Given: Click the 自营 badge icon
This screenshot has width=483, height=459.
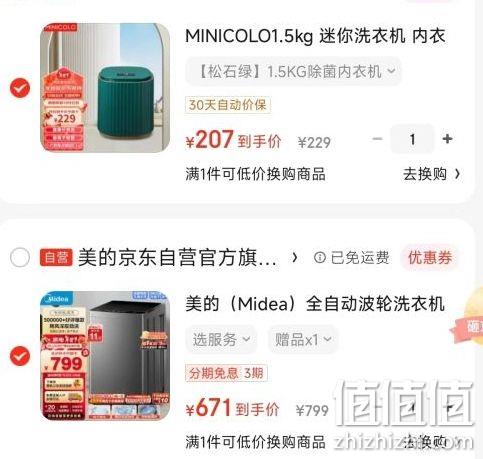Looking at the screenshot, I should tap(56, 257).
